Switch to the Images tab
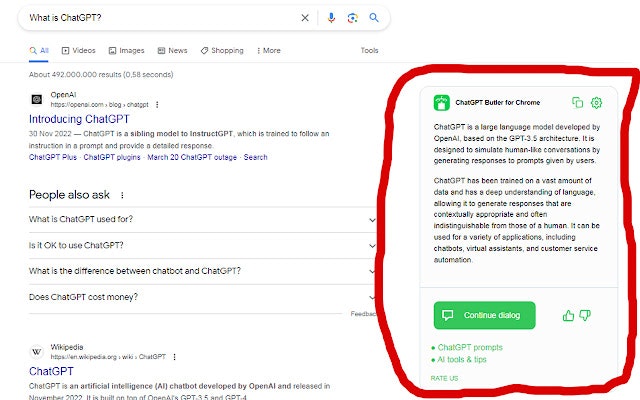The height and width of the screenshot is (400, 640). point(127,51)
